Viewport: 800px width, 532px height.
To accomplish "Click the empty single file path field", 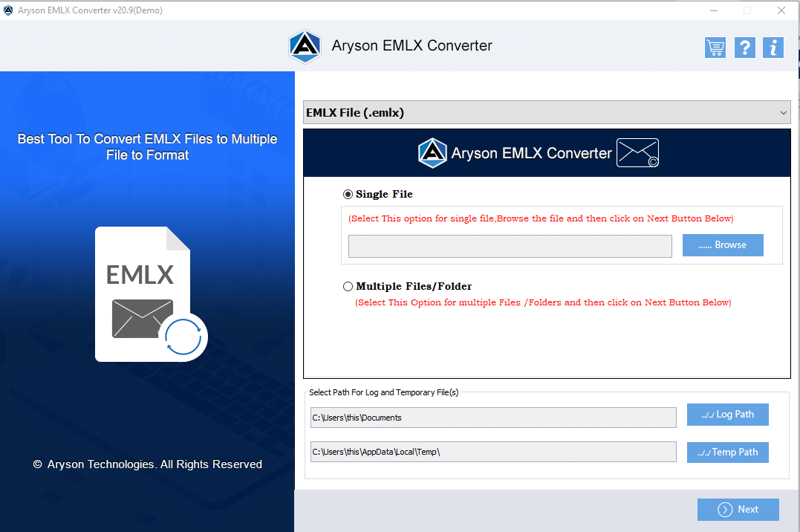I will 510,246.
